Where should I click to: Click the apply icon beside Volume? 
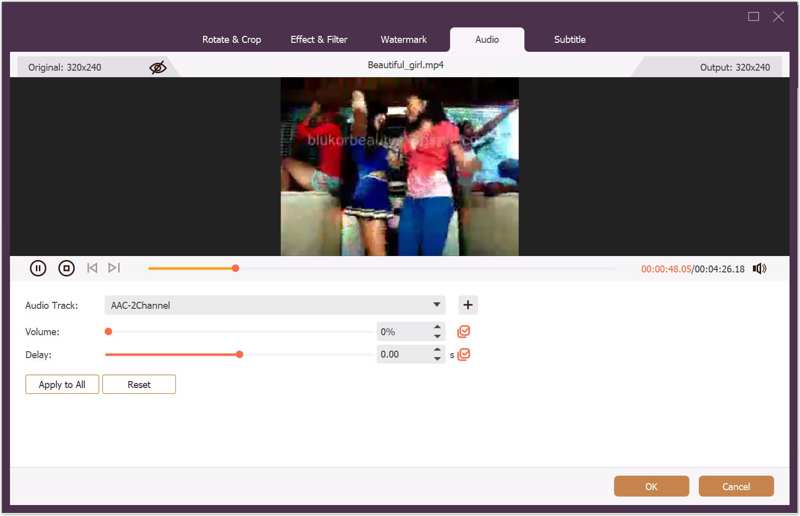pyautogui.click(x=464, y=332)
